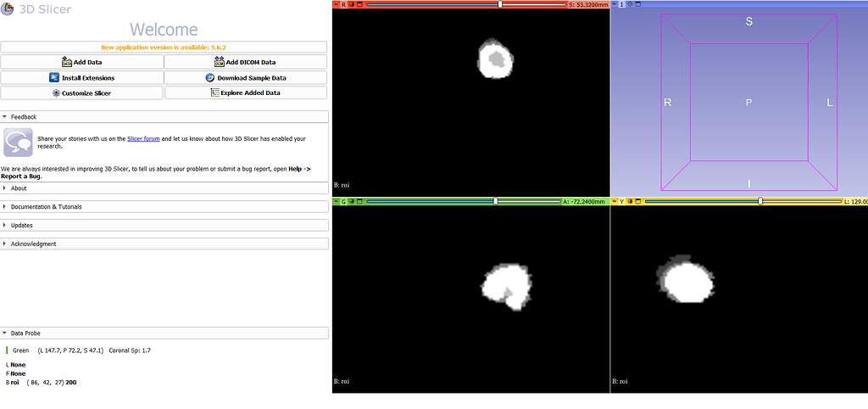The width and height of the screenshot is (868, 409).
Task: Click the R label of Red slice view
Action: tap(344, 4)
